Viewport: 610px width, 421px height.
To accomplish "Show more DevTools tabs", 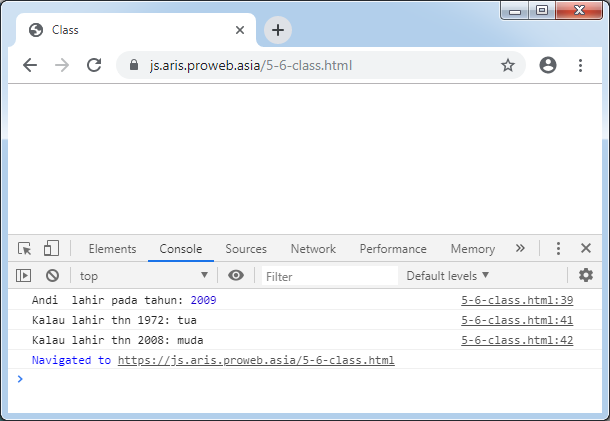I will [520, 248].
